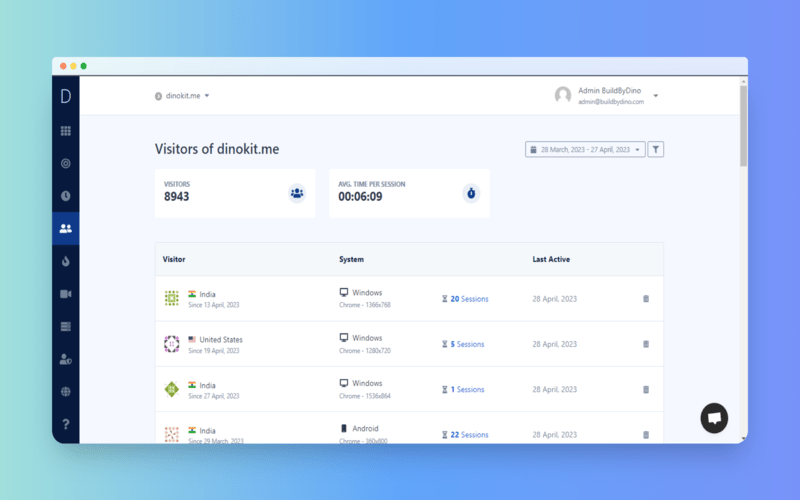Viewport: 800px width, 500px height.
Task: Click the 8943 visitors count
Action: pos(177,197)
